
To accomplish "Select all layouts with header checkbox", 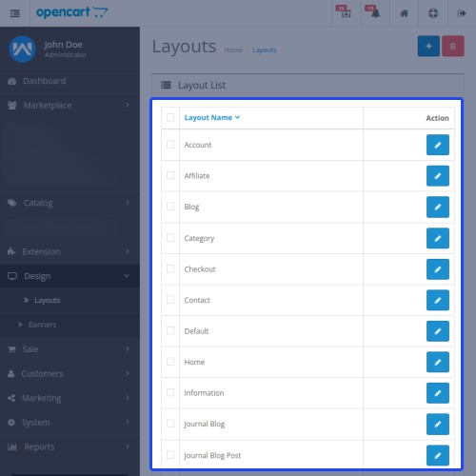I will [170, 117].
